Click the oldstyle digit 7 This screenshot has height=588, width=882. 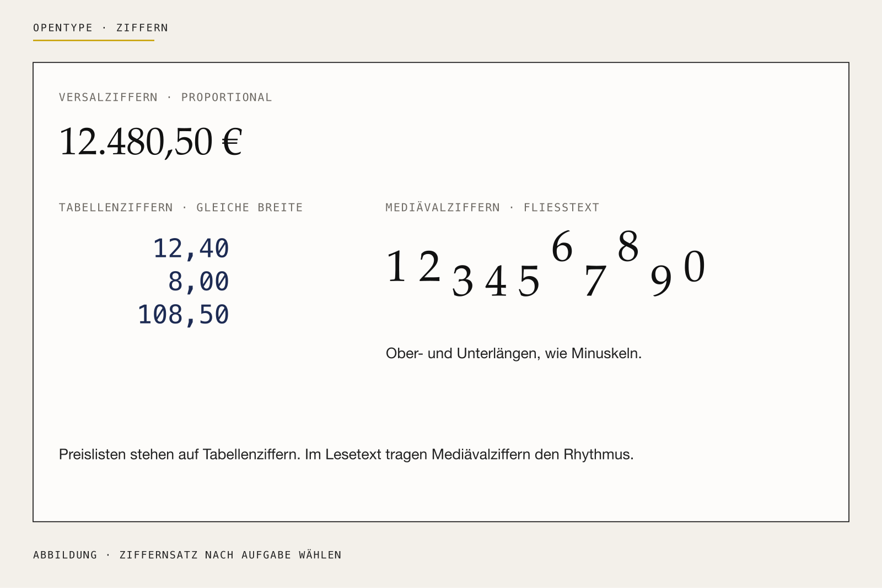[x=595, y=282]
